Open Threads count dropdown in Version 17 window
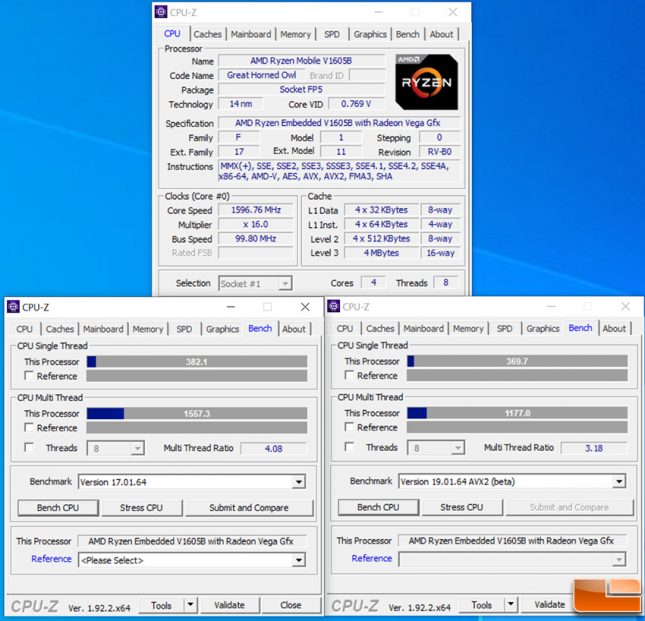This screenshot has height=621, width=645. pyautogui.click(x=115, y=448)
